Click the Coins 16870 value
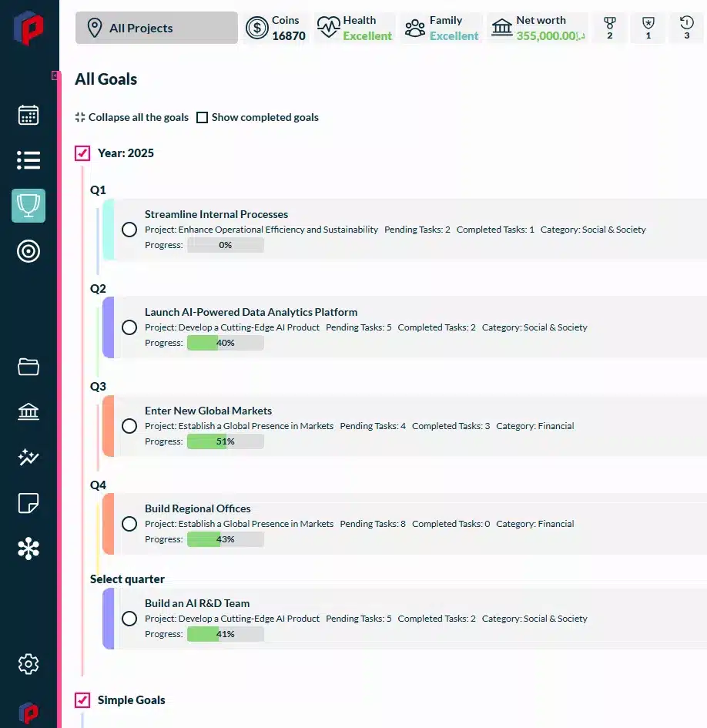 (289, 35)
